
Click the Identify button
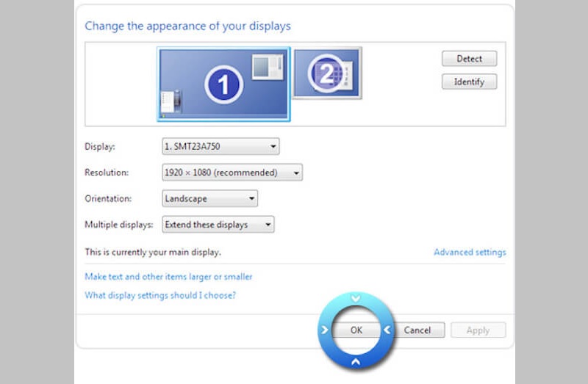pos(469,81)
